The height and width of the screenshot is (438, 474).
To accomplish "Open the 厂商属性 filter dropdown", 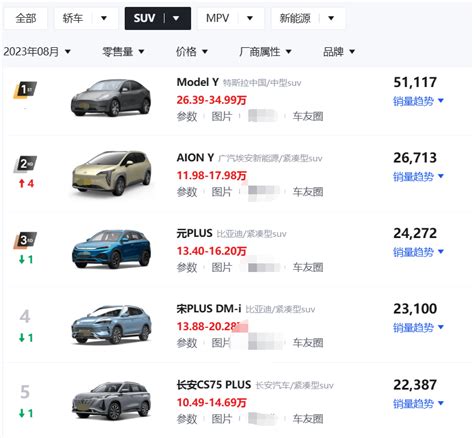I will (x=265, y=52).
